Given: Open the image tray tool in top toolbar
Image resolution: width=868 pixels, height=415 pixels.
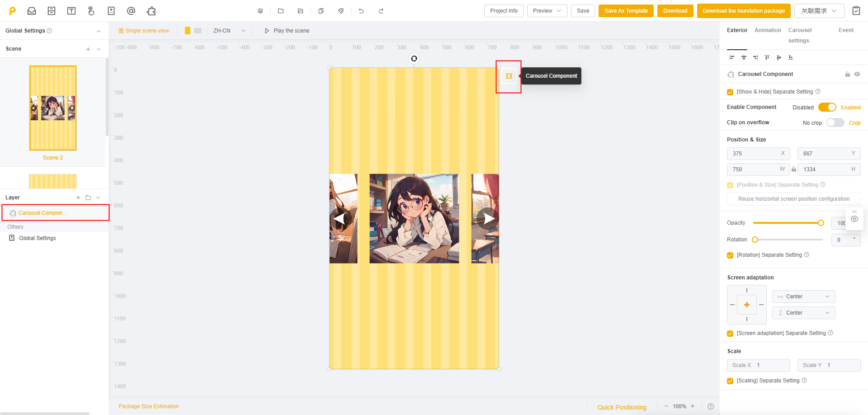Looking at the screenshot, I should pos(32,11).
